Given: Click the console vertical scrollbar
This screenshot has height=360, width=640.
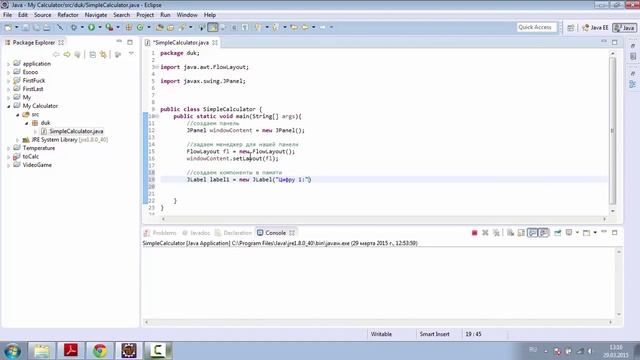Looking at the screenshot, I should tap(619, 283).
